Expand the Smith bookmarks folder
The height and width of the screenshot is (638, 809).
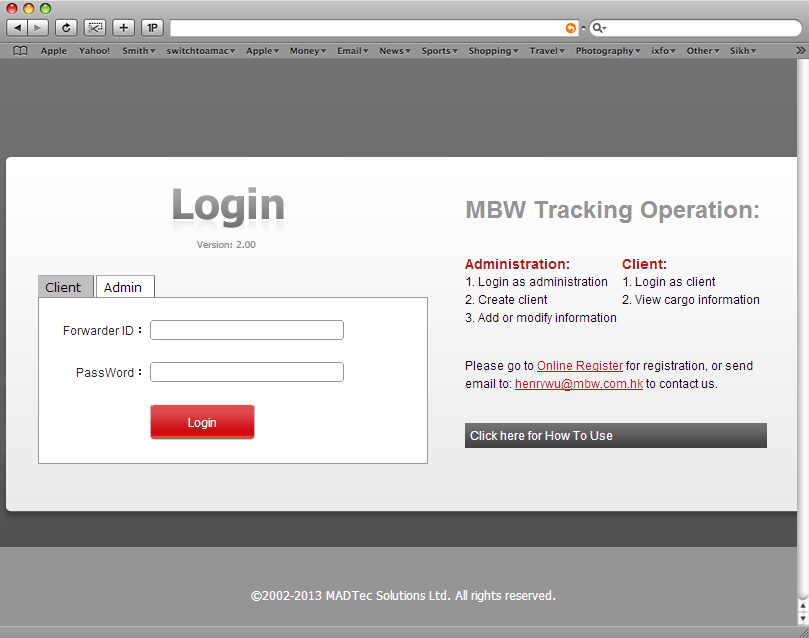(139, 51)
